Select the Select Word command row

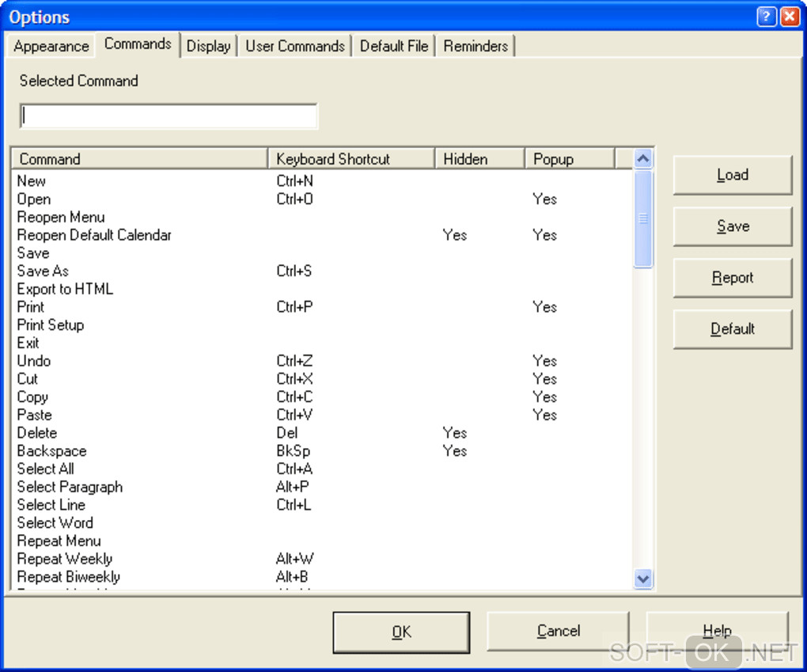pyautogui.click(x=322, y=523)
